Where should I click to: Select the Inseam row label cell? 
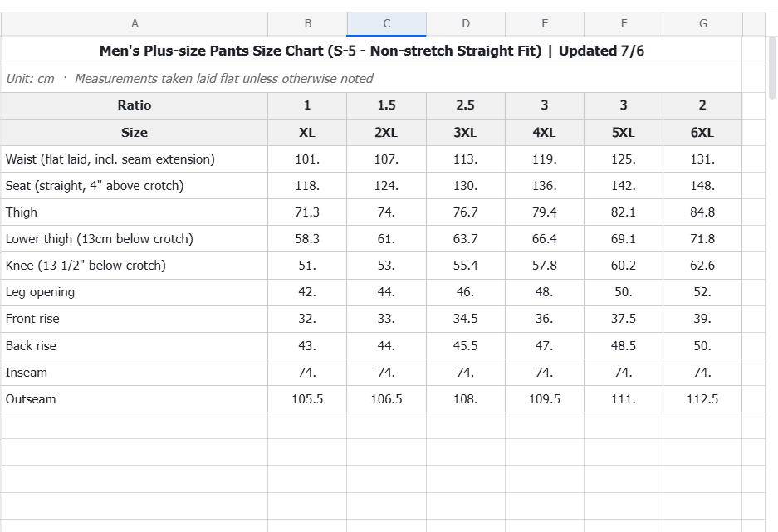135,373
